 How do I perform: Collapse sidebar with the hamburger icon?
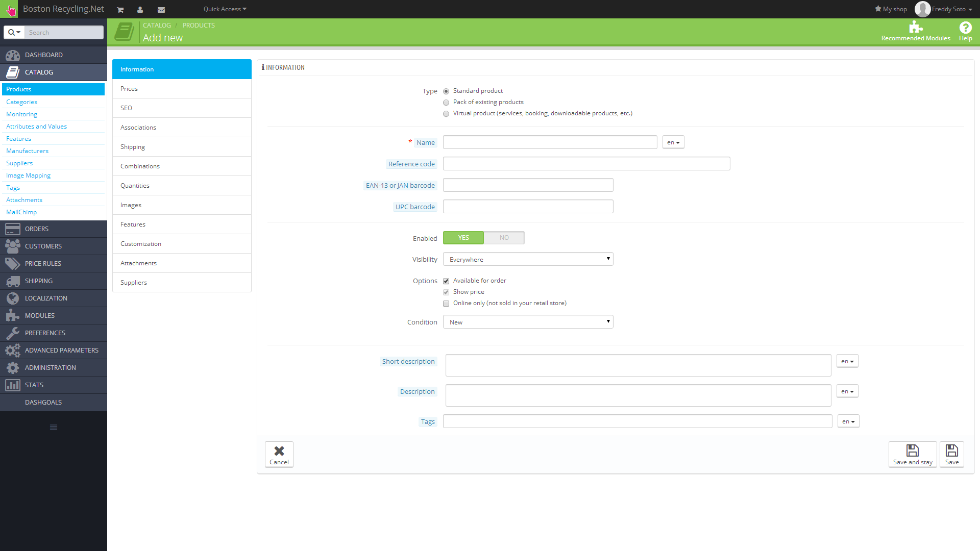[x=54, y=428]
